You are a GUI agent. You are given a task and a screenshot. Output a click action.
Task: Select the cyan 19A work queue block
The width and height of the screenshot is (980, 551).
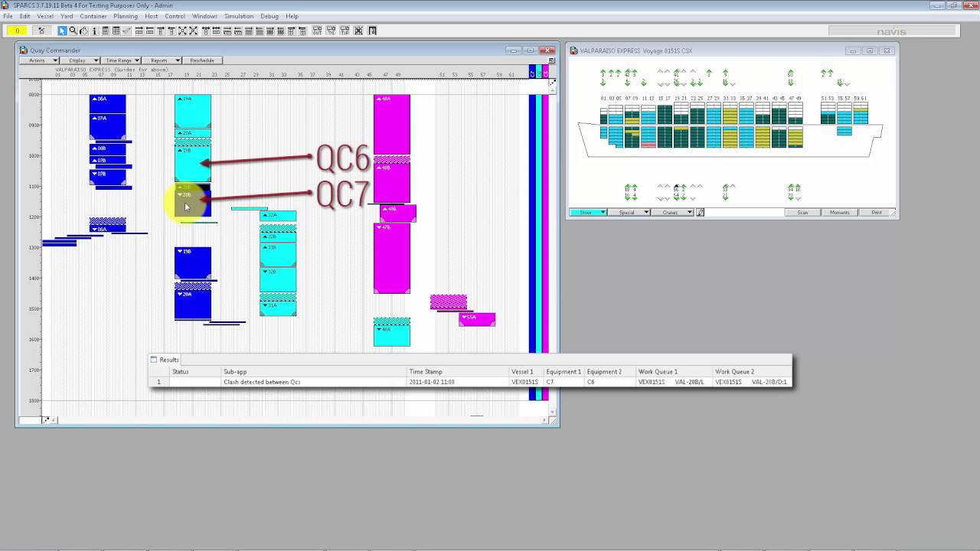pos(192,110)
